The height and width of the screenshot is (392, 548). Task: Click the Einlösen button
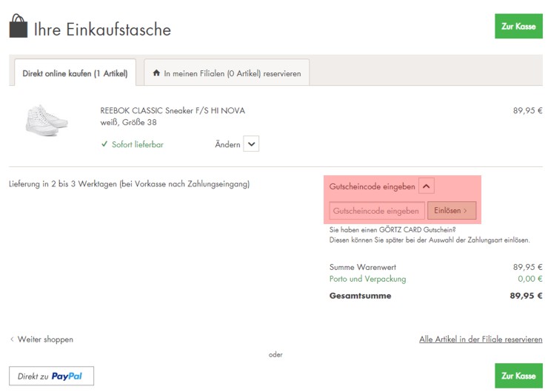pos(452,211)
